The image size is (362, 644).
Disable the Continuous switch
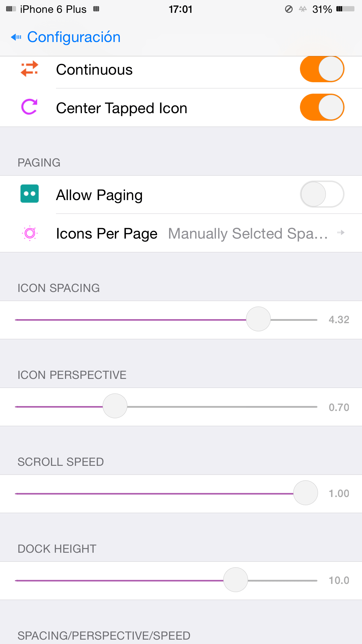[x=322, y=69]
